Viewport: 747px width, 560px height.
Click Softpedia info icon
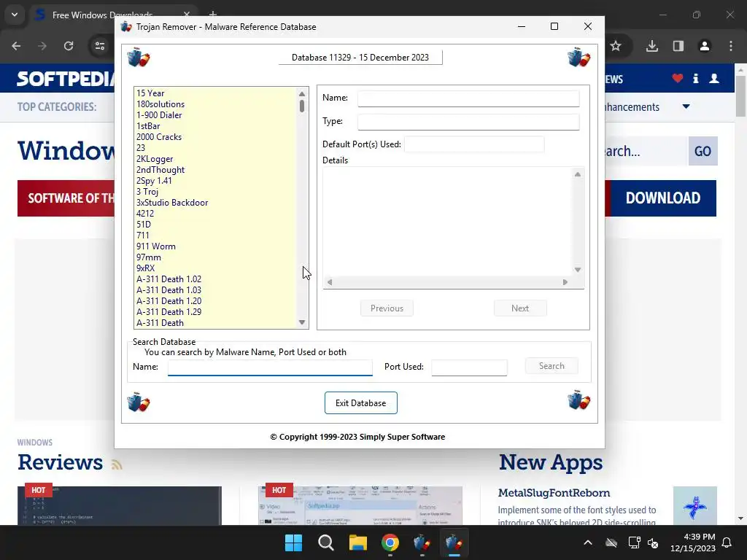[x=695, y=79]
